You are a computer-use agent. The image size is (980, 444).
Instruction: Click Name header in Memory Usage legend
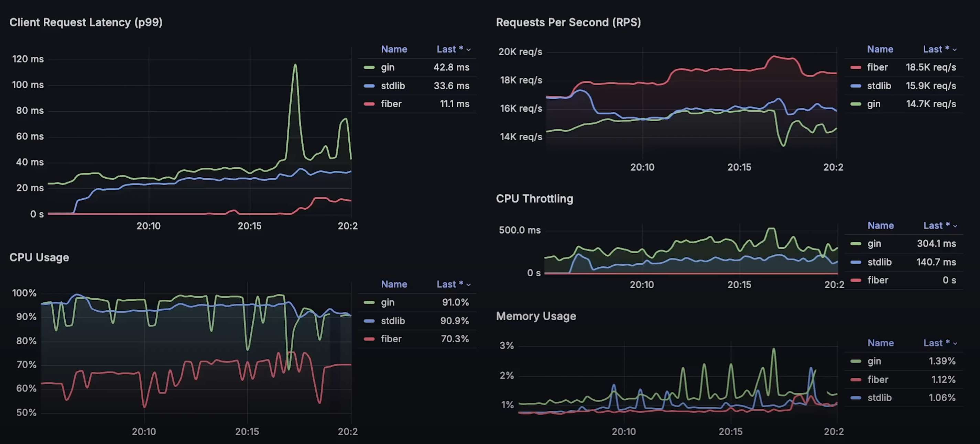pos(880,343)
